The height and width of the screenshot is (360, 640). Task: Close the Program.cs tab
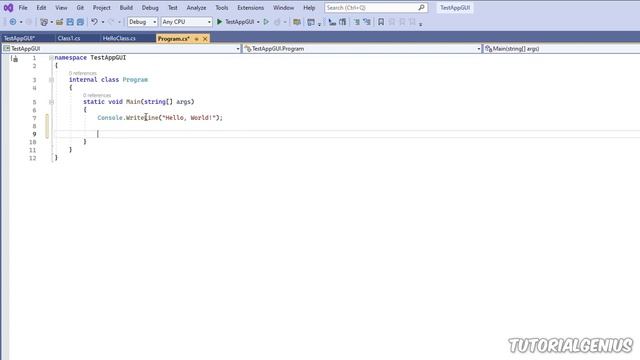click(x=205, y=39)
